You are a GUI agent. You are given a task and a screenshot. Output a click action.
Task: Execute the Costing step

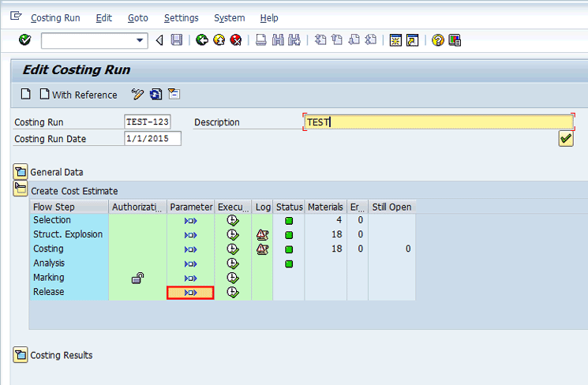233,249
